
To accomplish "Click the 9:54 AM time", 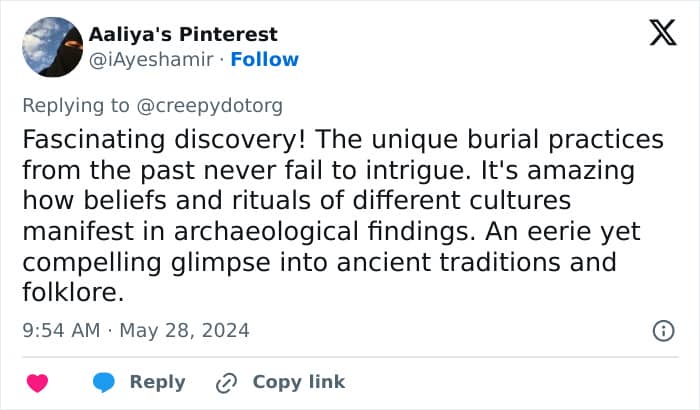I will [61, 331].
